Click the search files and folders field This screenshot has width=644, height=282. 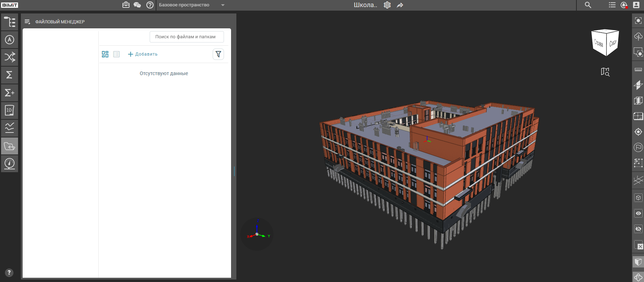[187, 37]
